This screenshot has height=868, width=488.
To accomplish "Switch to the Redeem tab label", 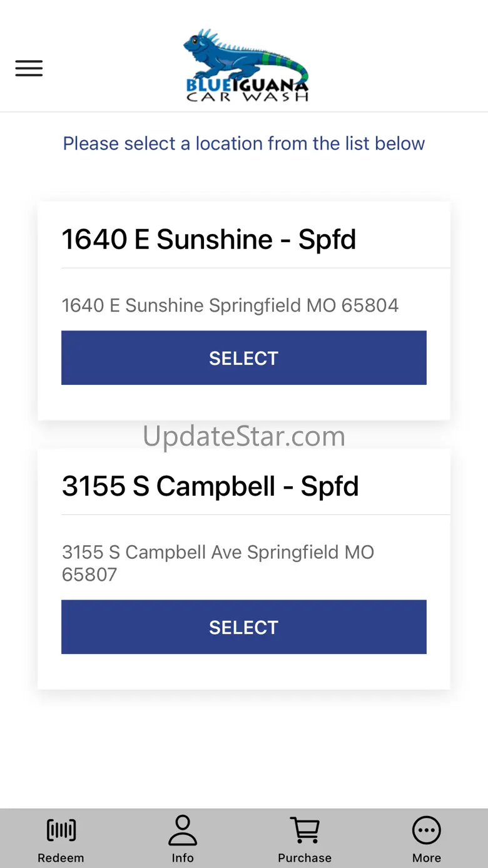I will tap(61, 858).
